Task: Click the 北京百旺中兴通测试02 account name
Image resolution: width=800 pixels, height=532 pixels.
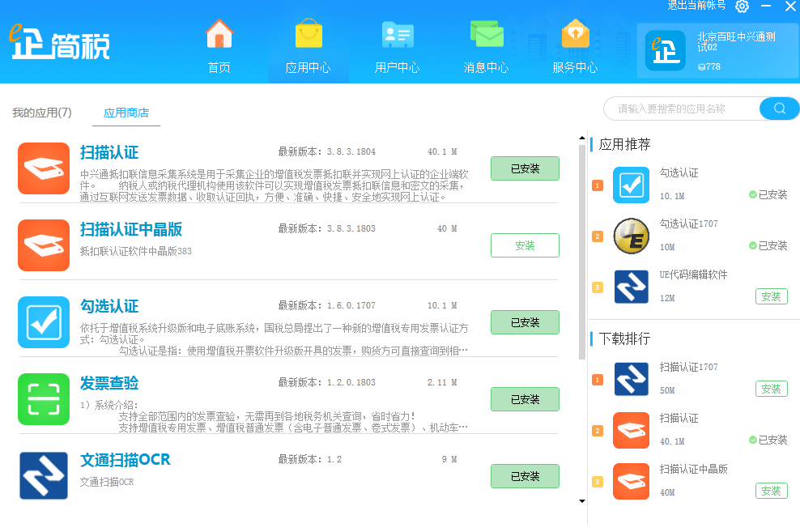Action: click(x=736, y=41)
